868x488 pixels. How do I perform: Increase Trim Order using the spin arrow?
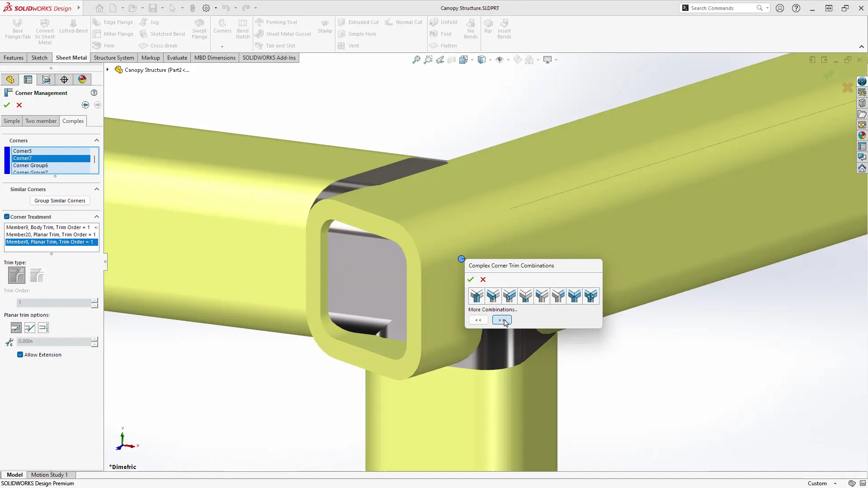[x=94, y=300]
